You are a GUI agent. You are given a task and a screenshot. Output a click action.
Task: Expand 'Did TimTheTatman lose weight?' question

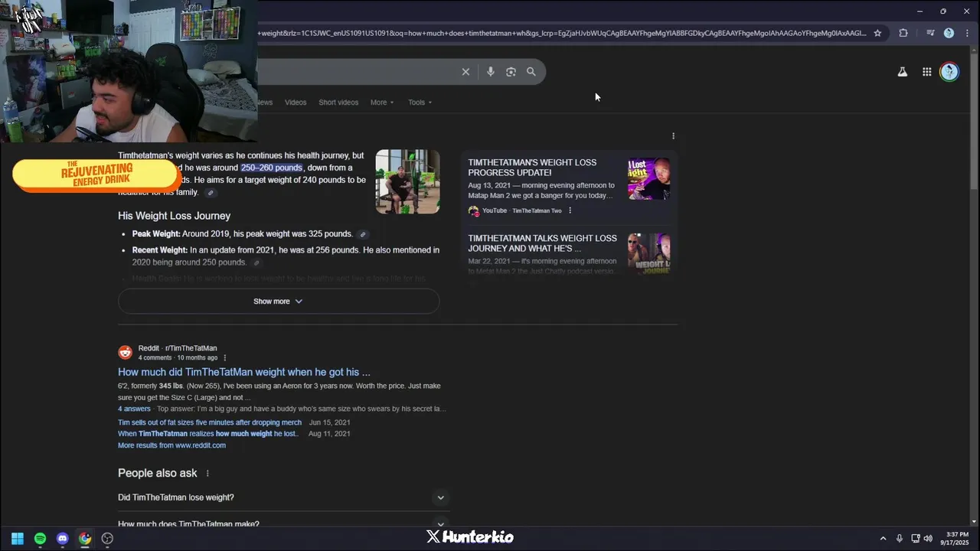click(283, 497)
